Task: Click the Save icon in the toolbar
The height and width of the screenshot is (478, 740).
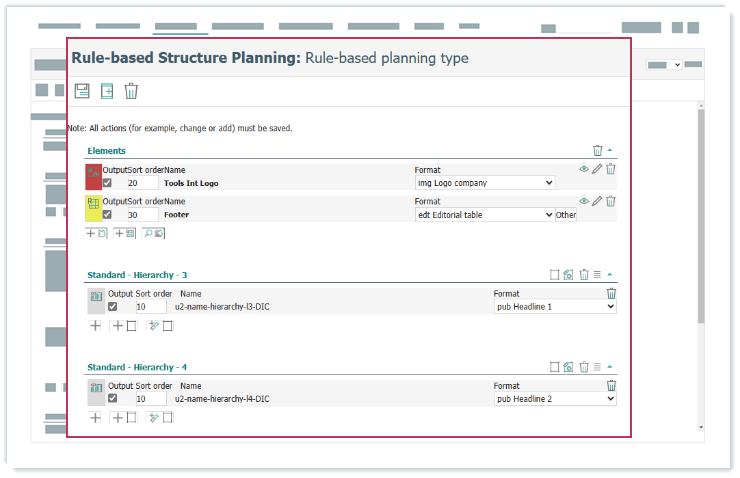Action: click(x=82, y=91)
